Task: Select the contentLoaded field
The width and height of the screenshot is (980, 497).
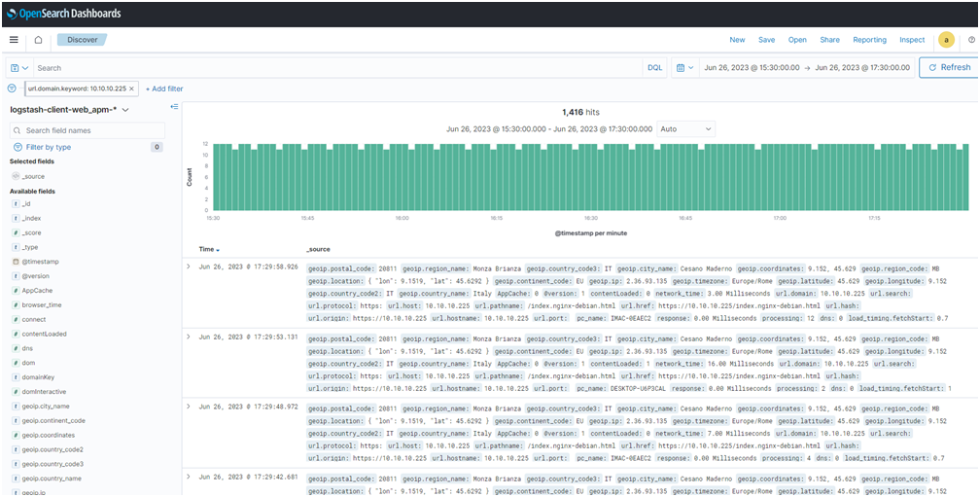Action: 44,334
